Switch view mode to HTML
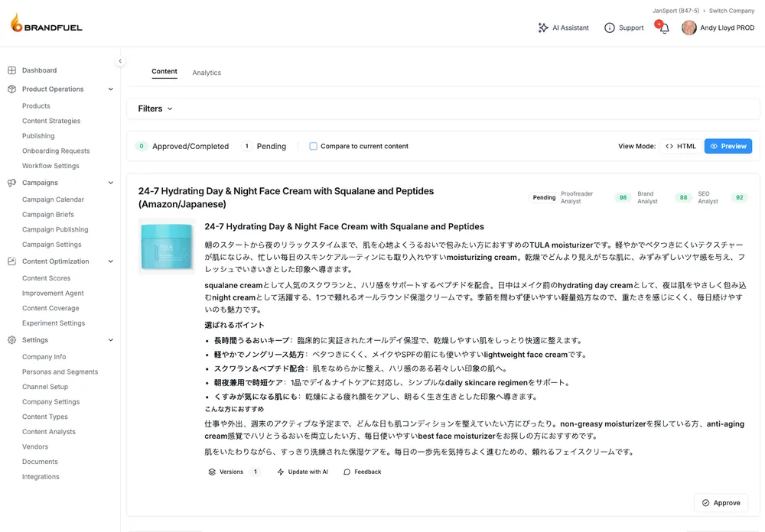Image resolution: width=765 pixels, height=532 pixels. click(x=681, y=146)
